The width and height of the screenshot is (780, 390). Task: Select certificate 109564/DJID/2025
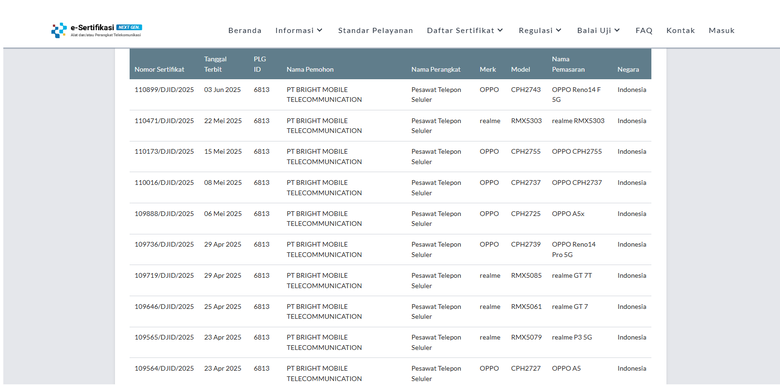tap(164, 369)
